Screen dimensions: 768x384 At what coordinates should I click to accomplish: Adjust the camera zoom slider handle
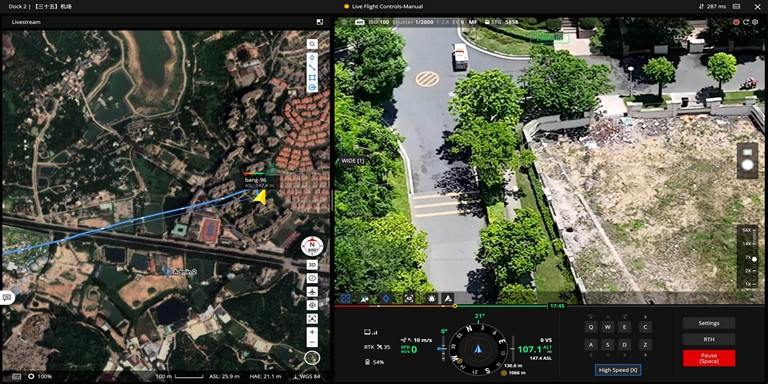coord(754,259)
